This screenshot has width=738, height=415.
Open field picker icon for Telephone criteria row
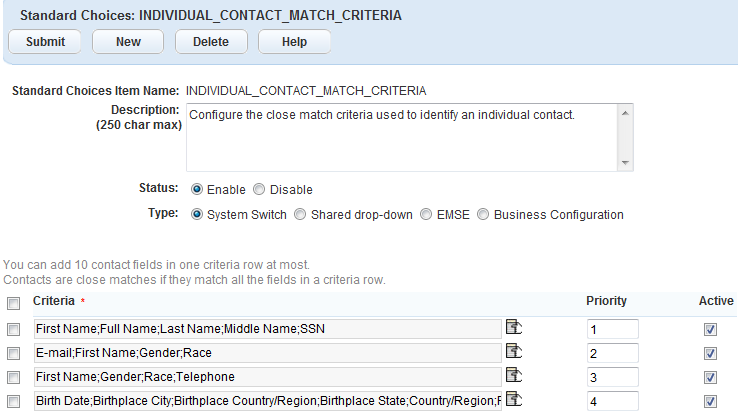(x=514, y=375)
